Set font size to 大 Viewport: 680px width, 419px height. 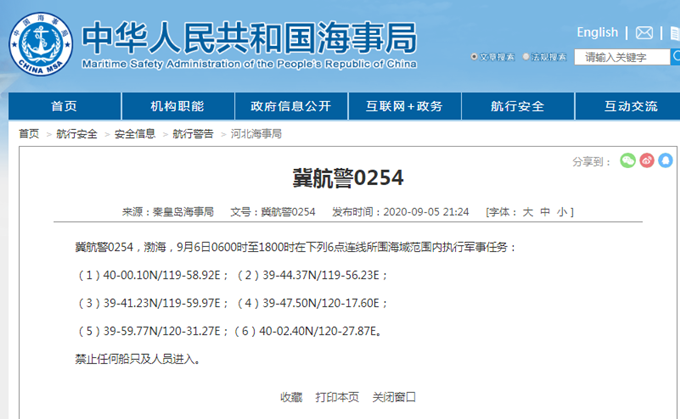coord(528,212)
